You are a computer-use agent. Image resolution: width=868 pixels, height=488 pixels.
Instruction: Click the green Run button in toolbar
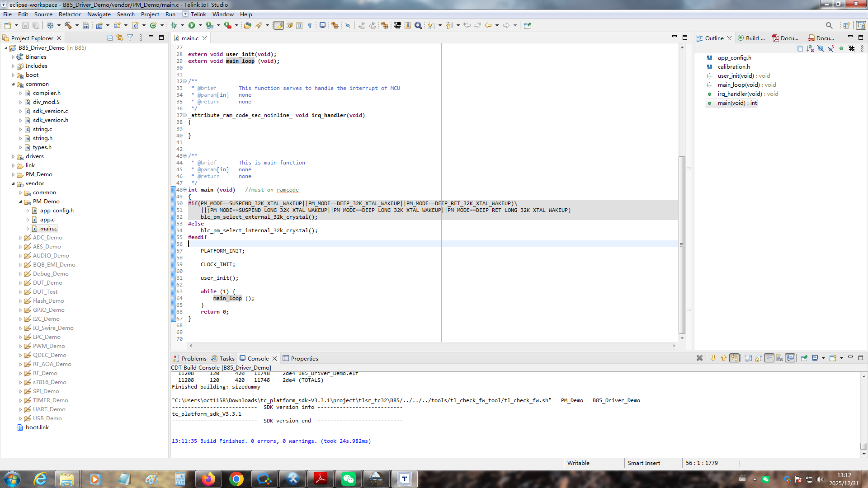(x=192, y=25)
